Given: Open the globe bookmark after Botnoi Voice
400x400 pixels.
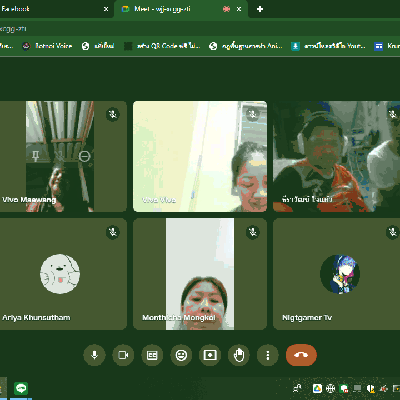Looking at the screenshot, I should [98, 46].
